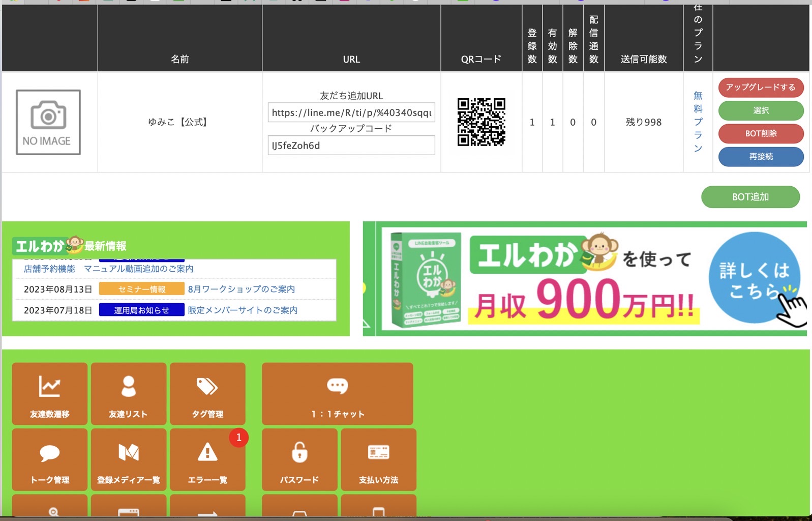Click the 配信通数 column header
Screen dimensions: 812x521
click(593, 39)
